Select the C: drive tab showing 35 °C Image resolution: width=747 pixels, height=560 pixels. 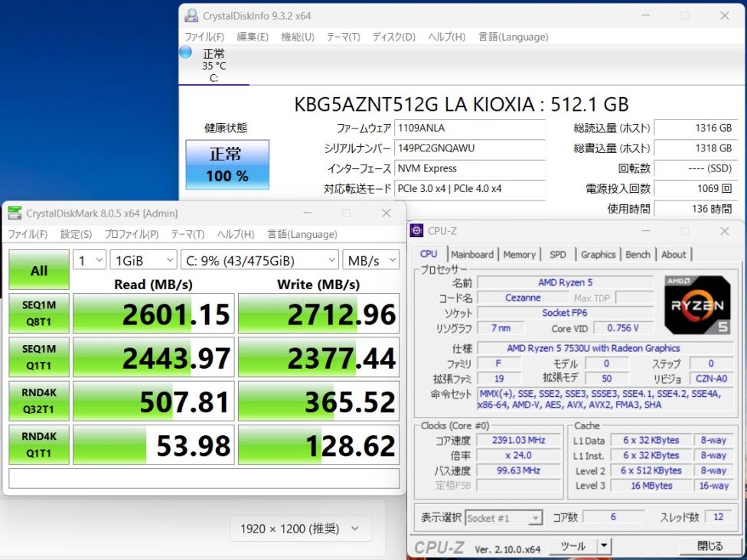pos(214,66)
